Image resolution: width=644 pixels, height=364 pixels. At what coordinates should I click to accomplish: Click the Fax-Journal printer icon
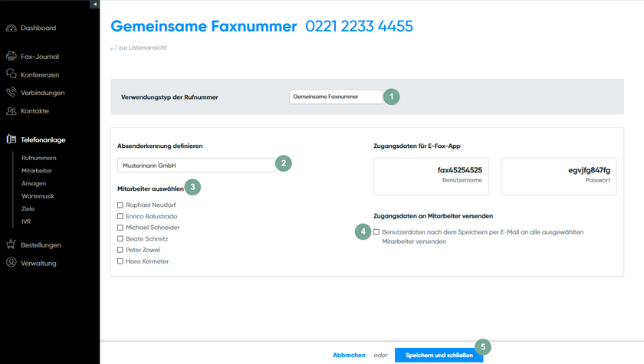coord(11,56)
